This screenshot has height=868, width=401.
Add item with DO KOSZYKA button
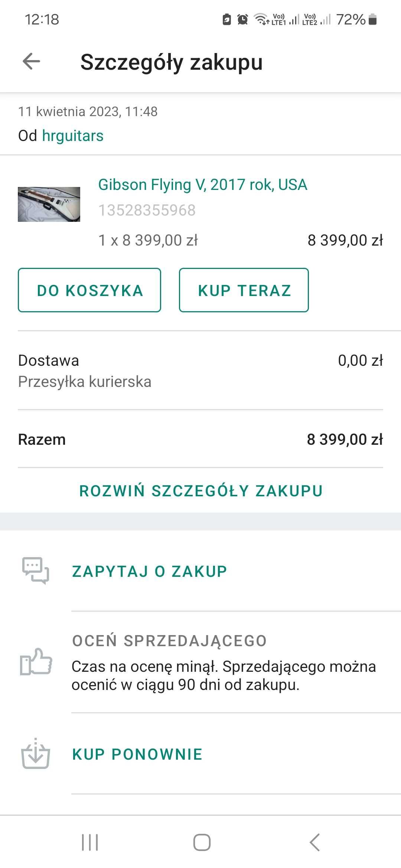(x=89, y=290)
